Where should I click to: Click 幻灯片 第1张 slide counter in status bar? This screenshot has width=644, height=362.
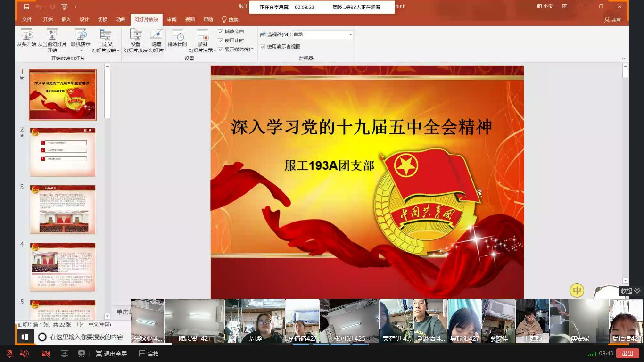tap(44, 325)
